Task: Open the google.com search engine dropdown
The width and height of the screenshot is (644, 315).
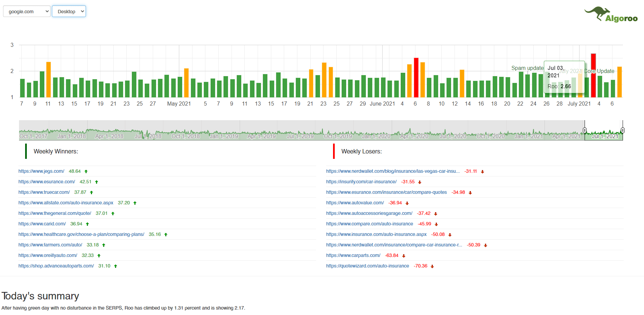Action: [27, 11]
